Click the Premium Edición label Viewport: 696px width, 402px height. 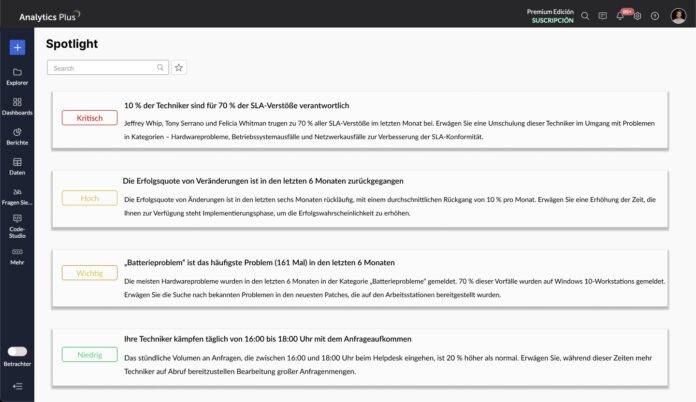click(x=550, y=12)
